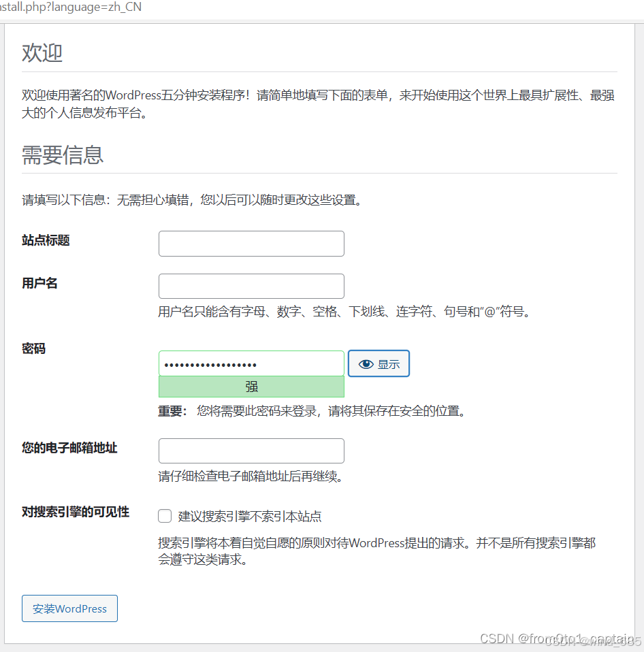Click the 请填写以下信息 instruction text
Viewport: 644px width, 652px height.
(193, 200)
